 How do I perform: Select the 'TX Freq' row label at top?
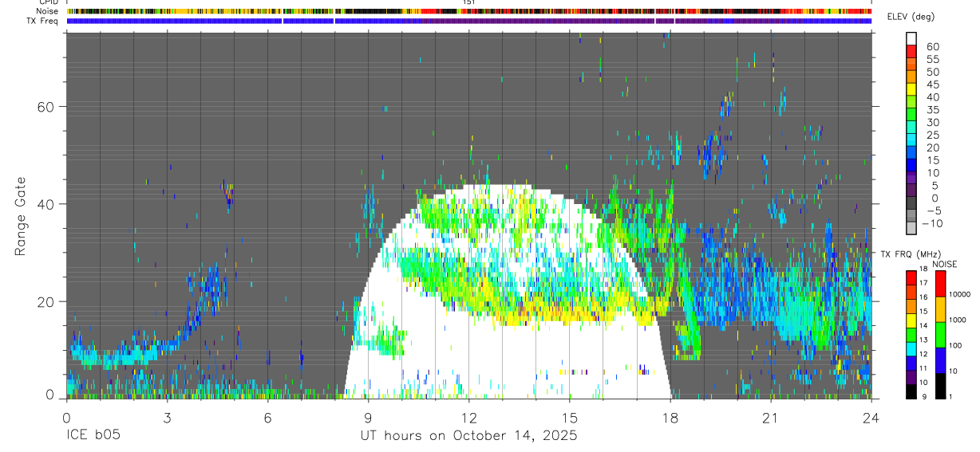click(42, 22)
